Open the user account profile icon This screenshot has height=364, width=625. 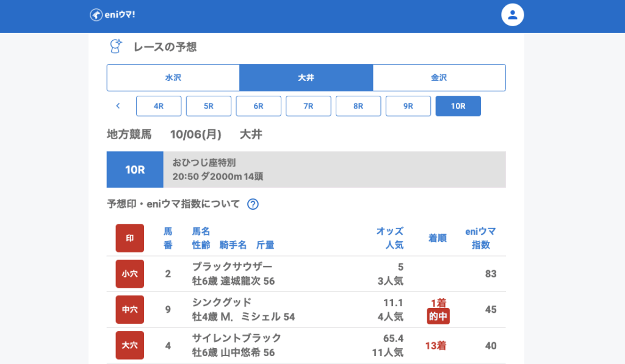[512, 15]
